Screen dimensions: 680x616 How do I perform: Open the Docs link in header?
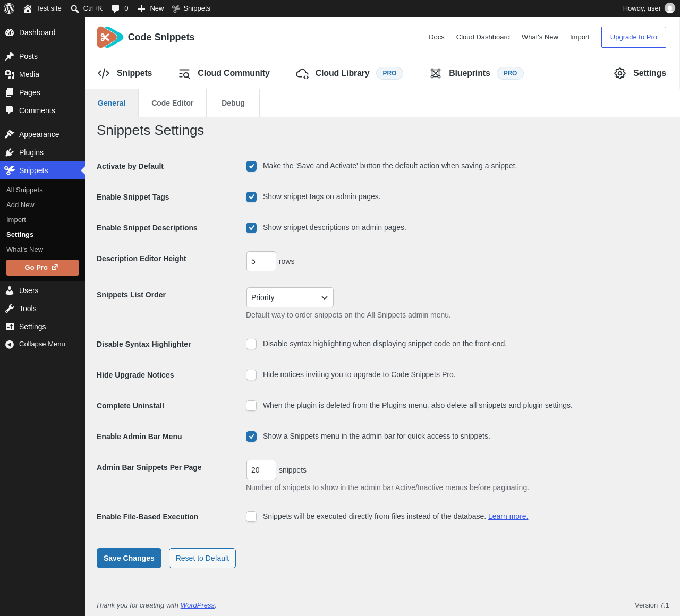437,37
